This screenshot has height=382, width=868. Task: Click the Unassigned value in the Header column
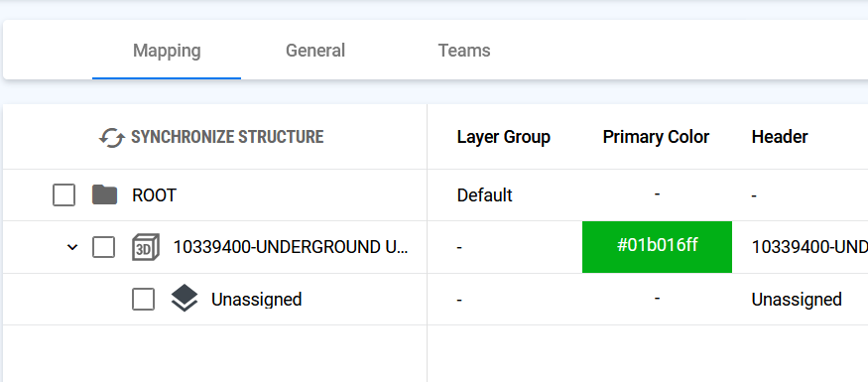pos(797,300)
